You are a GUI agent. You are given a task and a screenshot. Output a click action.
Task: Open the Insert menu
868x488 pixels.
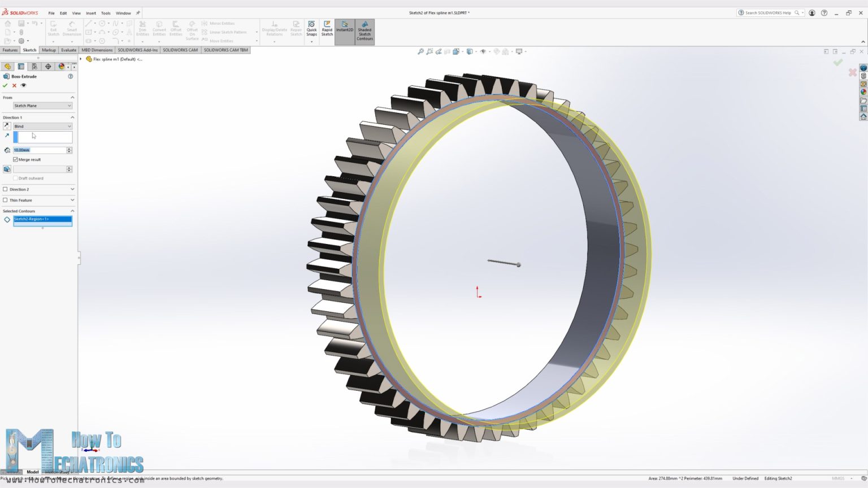(x=91, y=12)
